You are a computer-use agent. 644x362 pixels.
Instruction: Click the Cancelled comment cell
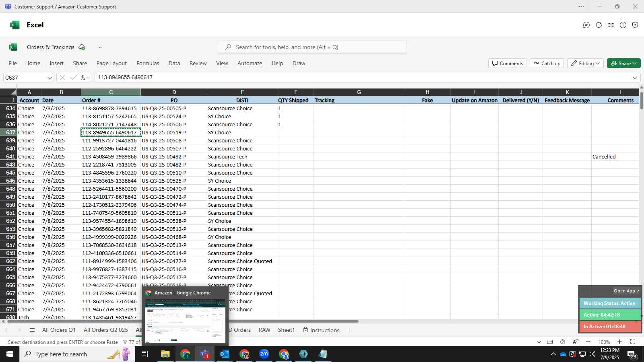click(x=615, y=156)
